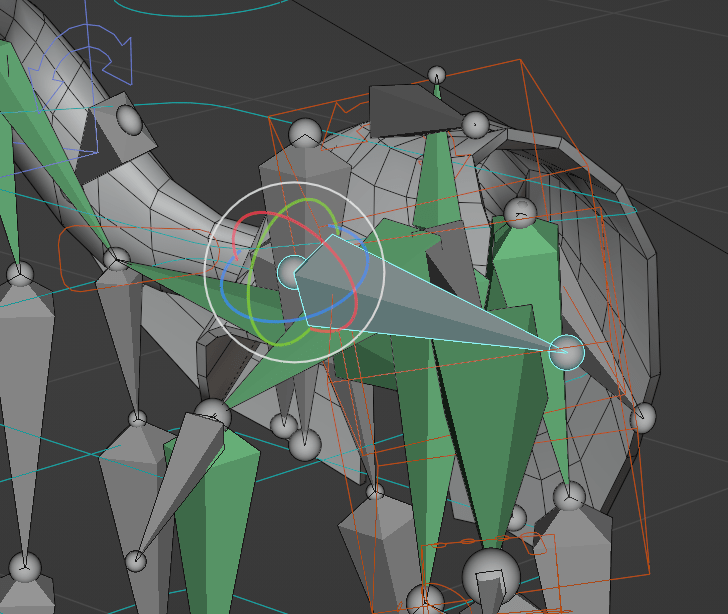Click the joint sphere at the dark top bone's tip
This screenshot has height=614, width=728.
(x=476, y=125)
